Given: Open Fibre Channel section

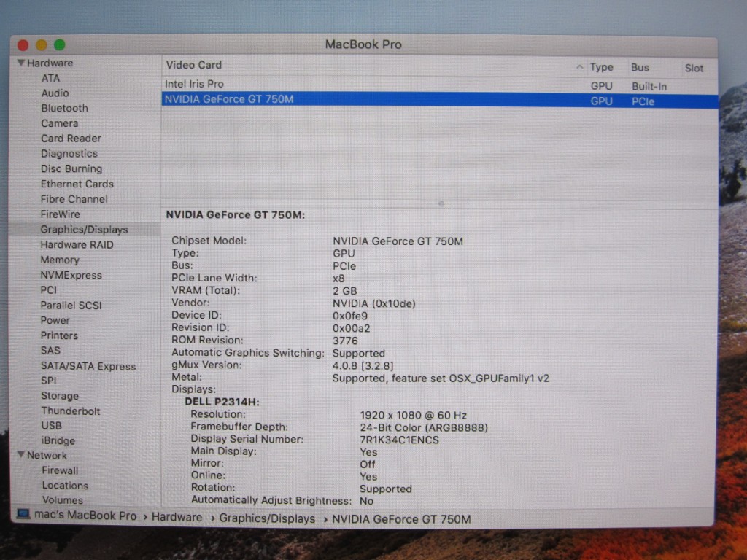Looking at the screenshot, I should [74, 199].
